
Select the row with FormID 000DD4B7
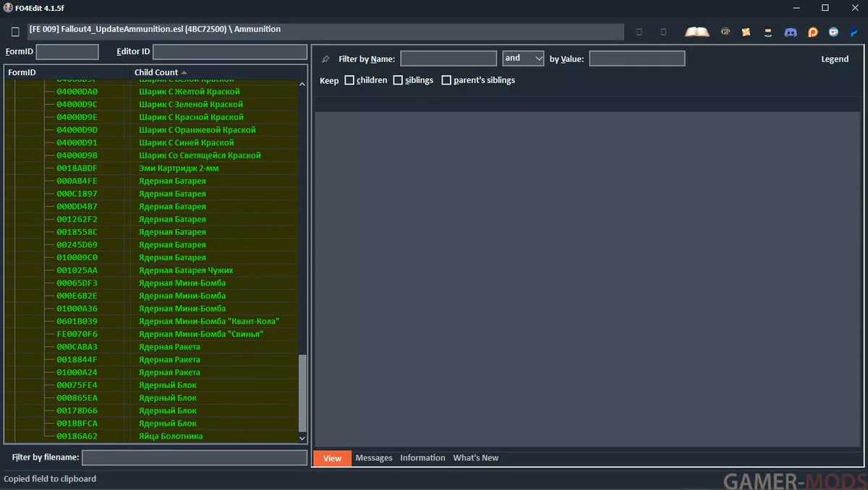[x=150, y=207]
